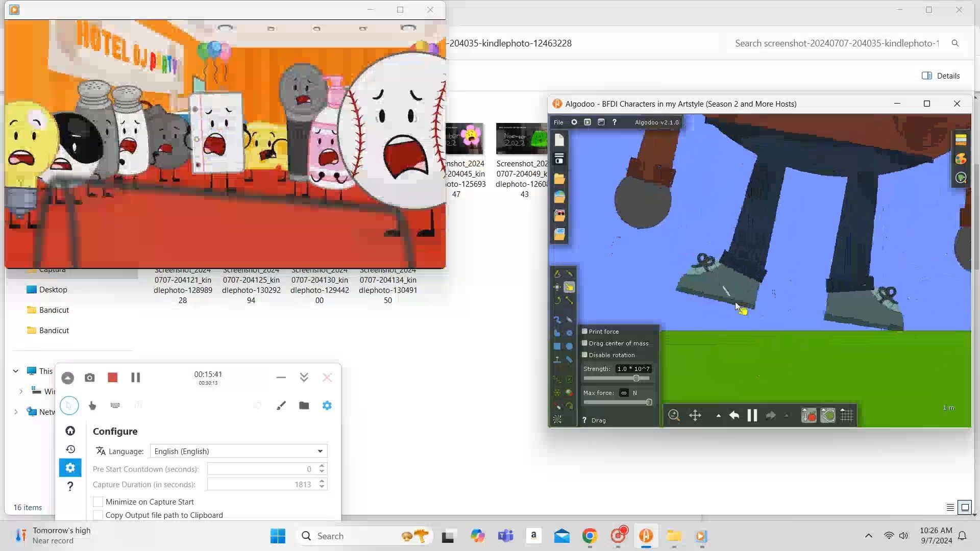Viewport: 980px width, 551px height.
Task: Click the Algodoo help question mark
Action: 615,122
